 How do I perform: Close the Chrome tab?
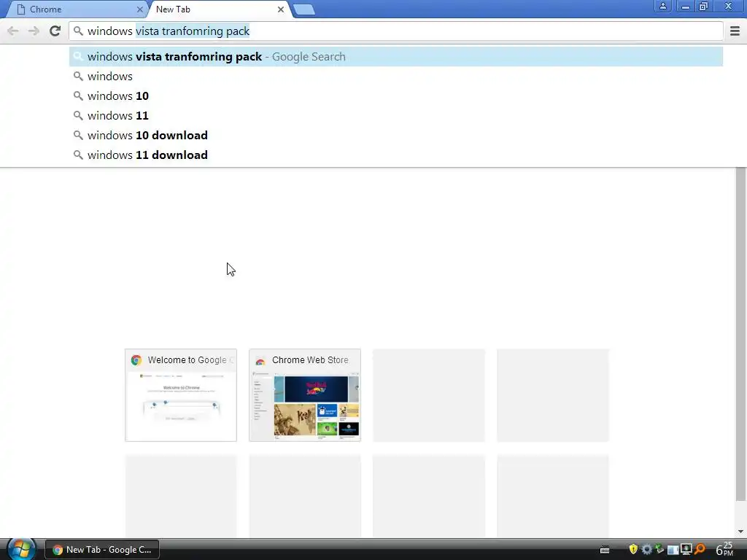coord(139,9)
